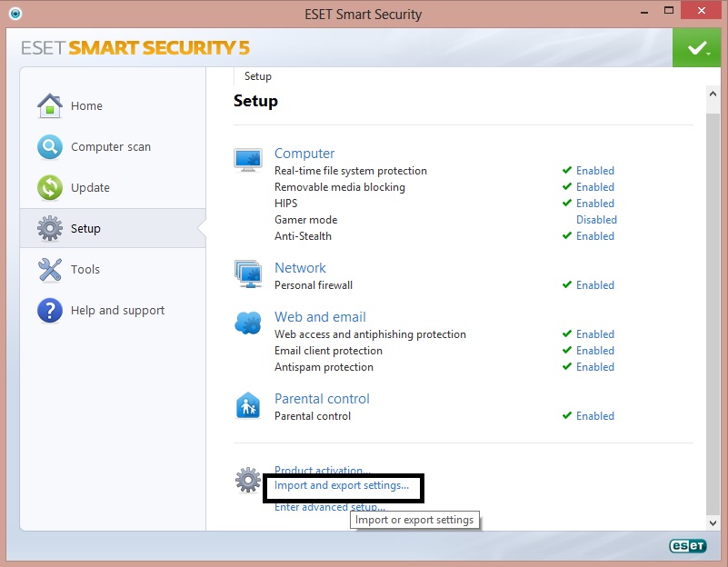Open the Web and email heading link
This screenshot has height=567, width=728.
pyautogui.click(x=320, y=317)
